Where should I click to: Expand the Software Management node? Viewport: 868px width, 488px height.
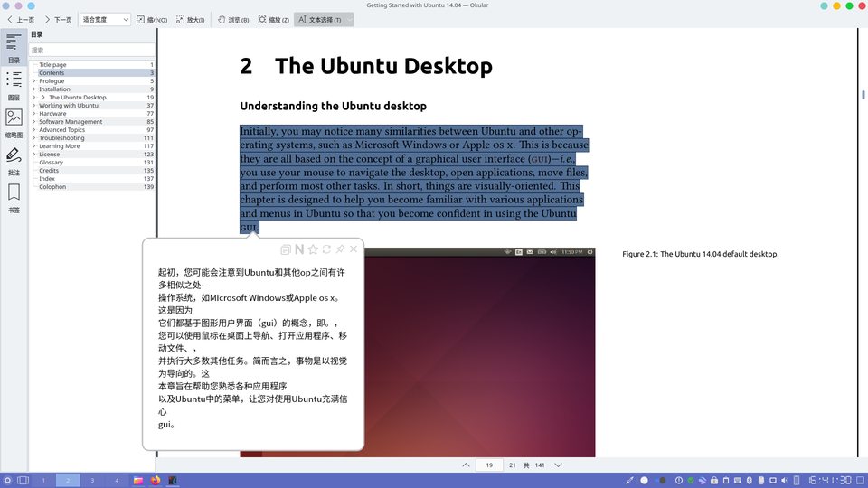(x=33, y=122)
